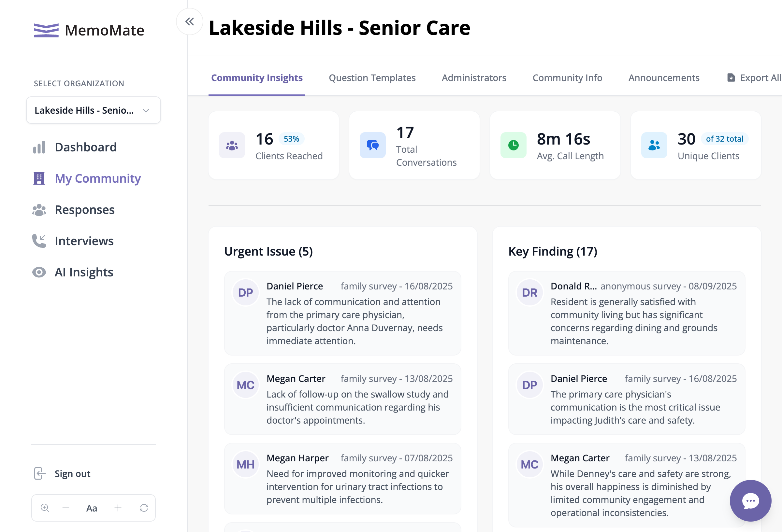Reset font size with refresh icon
The image size is (782, 532).
[144, 508]
